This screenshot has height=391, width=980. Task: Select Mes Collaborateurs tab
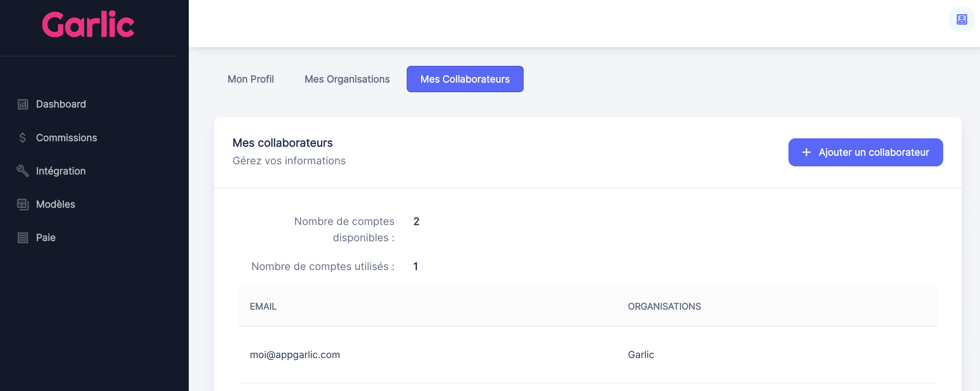tap(465, 79)
